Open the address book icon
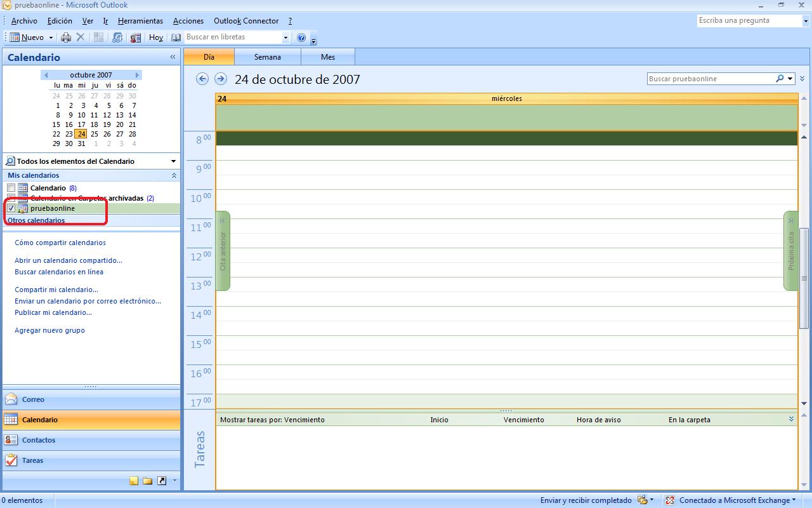 click(176, 37)
